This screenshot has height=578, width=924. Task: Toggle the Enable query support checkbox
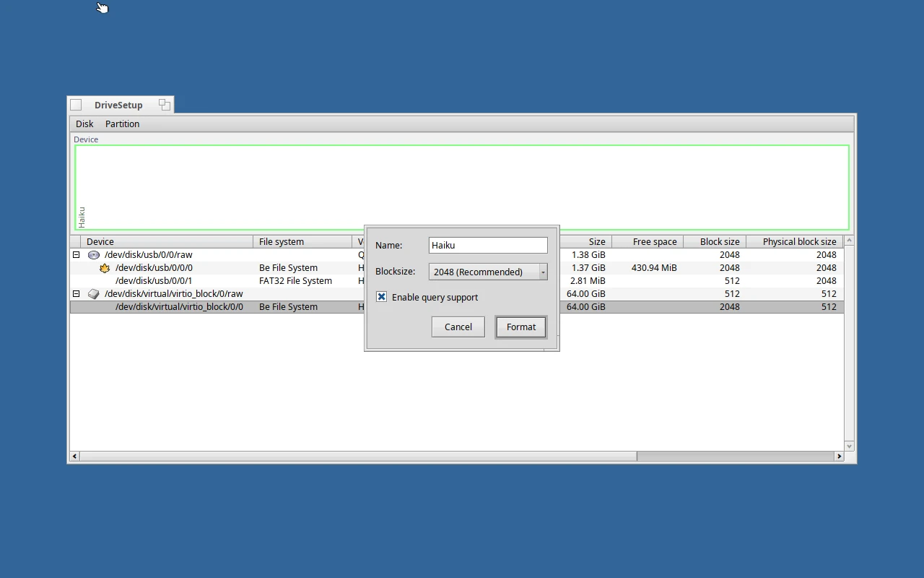(x=382, y=297)
